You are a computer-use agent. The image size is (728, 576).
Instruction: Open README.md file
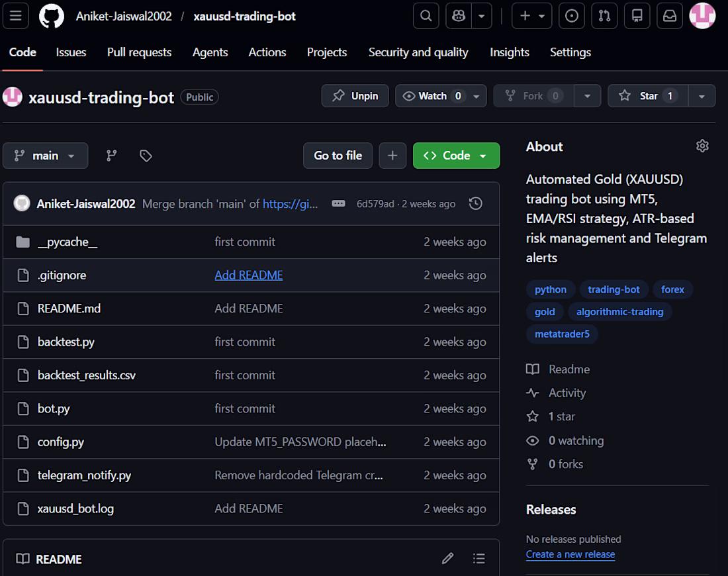pyautogui.click(x=69, y=309)
